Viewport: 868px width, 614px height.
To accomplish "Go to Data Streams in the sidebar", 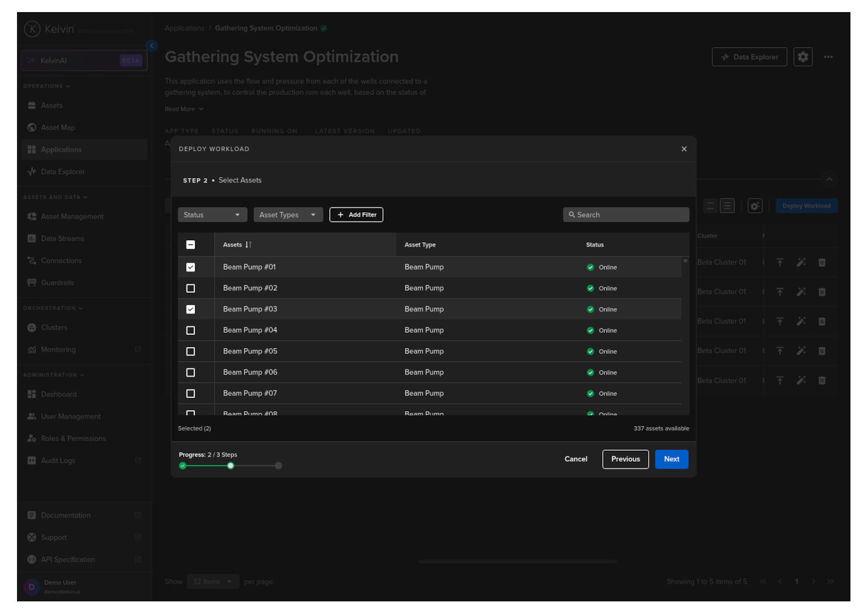I will pyautogui.click(x=62, y=238).
